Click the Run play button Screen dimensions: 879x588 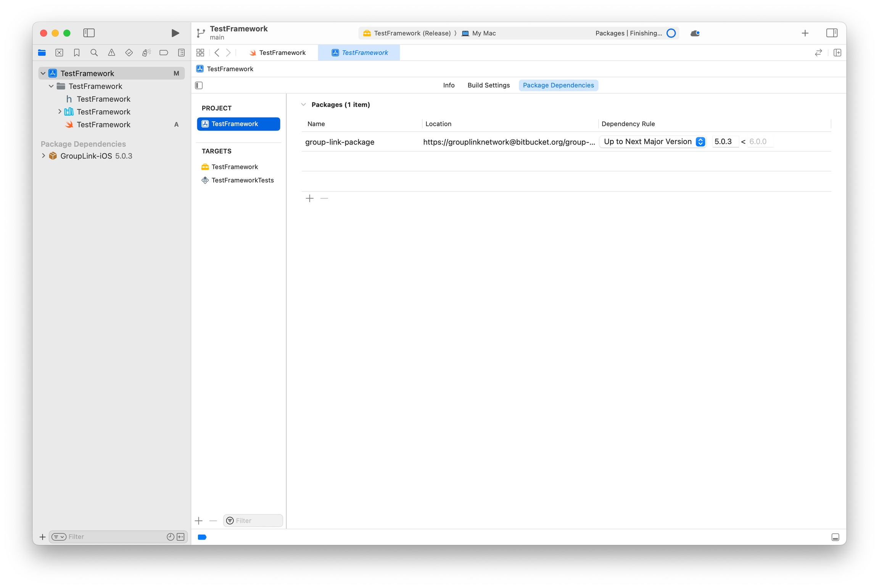pos(175,33)
